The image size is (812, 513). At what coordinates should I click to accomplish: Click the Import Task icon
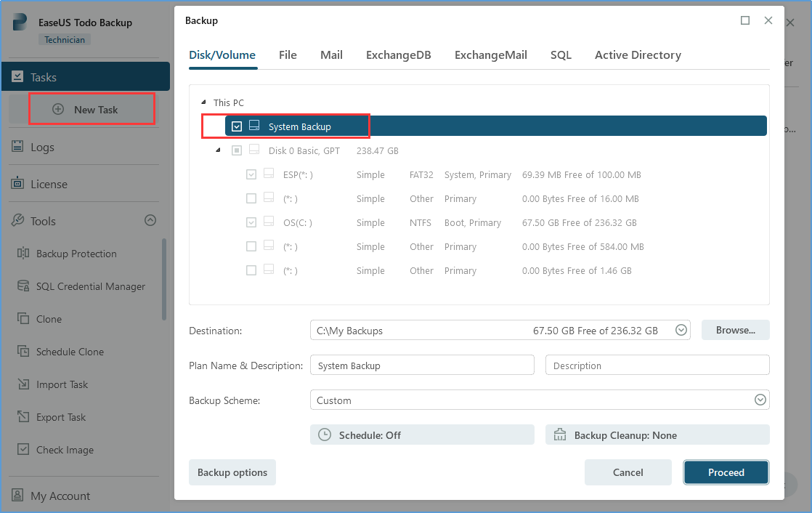[23, 384]
